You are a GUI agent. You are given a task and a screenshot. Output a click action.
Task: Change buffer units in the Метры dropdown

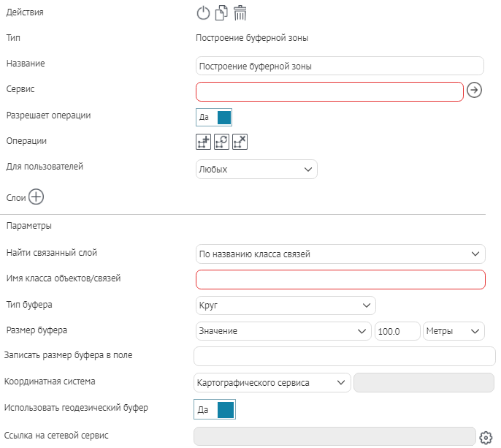[454, 331]
